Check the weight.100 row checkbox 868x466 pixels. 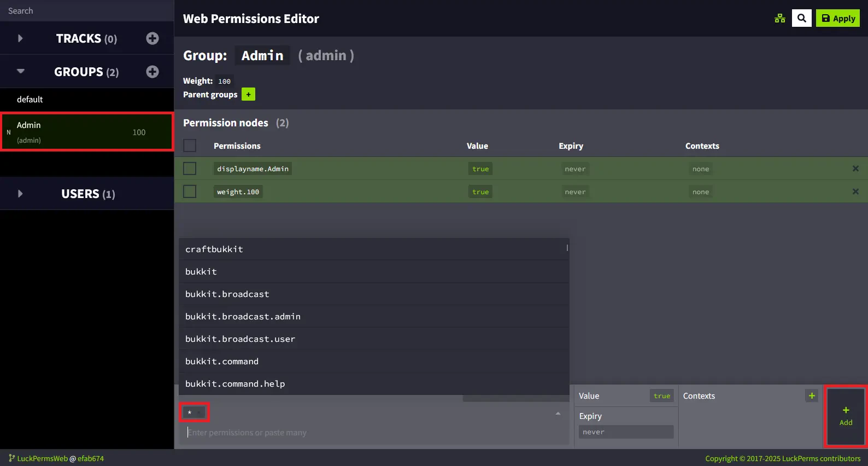(190, 191)
